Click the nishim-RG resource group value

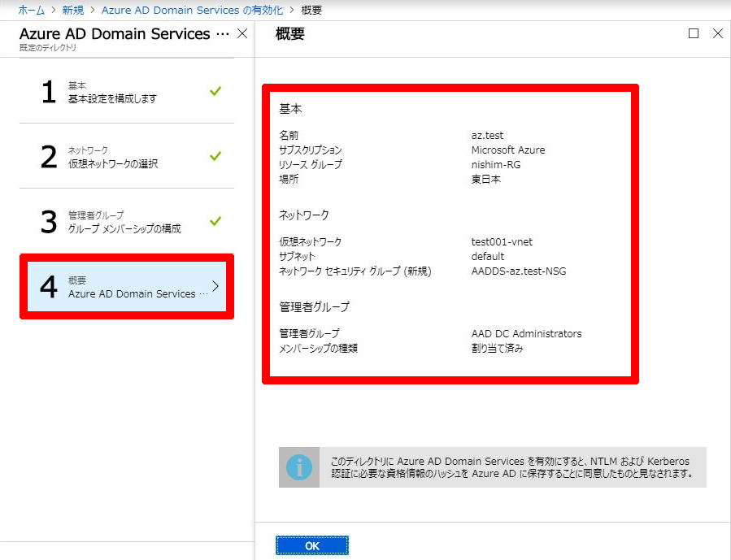pos(496,164)
